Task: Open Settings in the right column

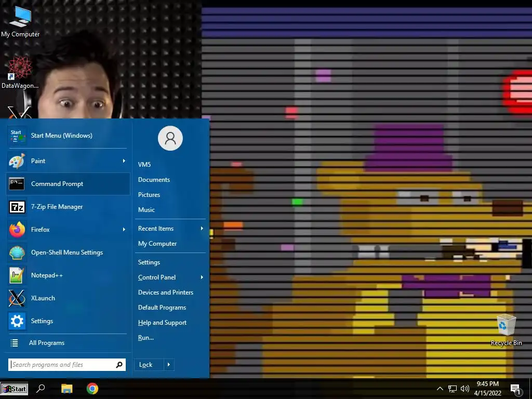Action: 149,262
